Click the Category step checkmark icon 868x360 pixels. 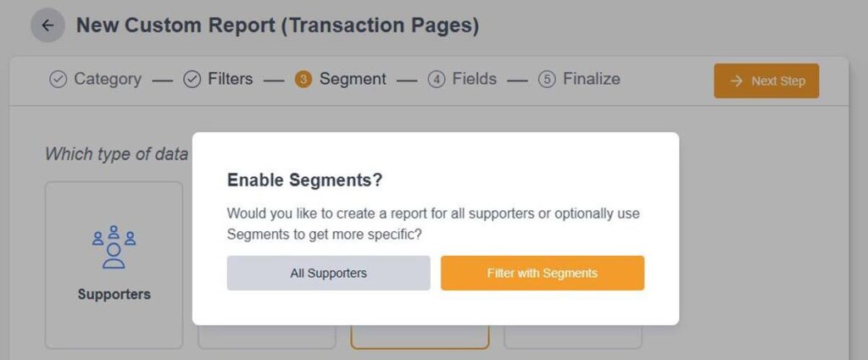click(58, 80)
